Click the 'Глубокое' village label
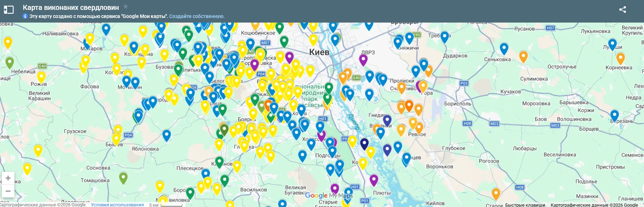Screen dimensions: 644x207 click(x=454, y=148)
